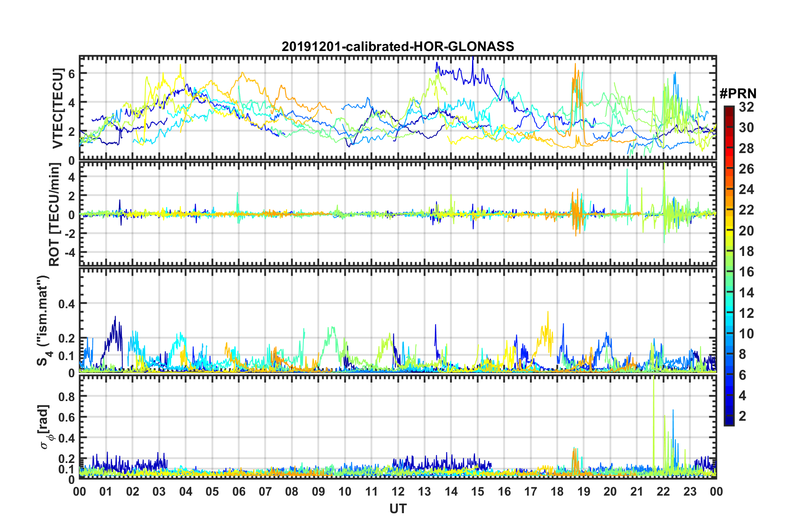This screenshot has height=532, width=796.
Task: Click the -4 tick on the ROT axis
Action: click(69, 253)
